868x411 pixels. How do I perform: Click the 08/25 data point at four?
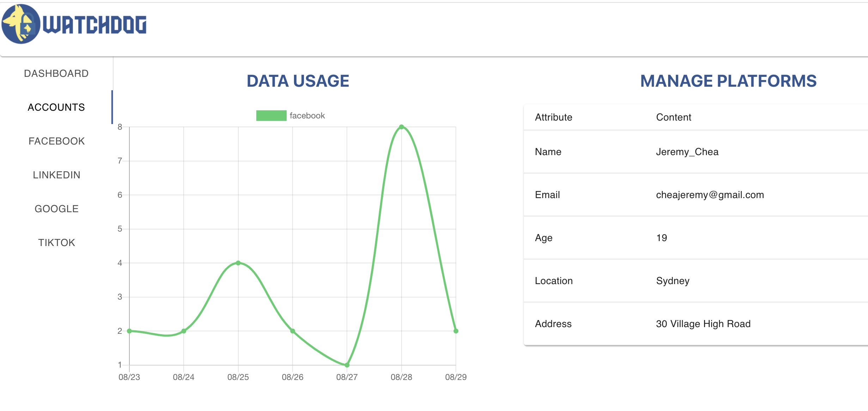click(238, 263)
